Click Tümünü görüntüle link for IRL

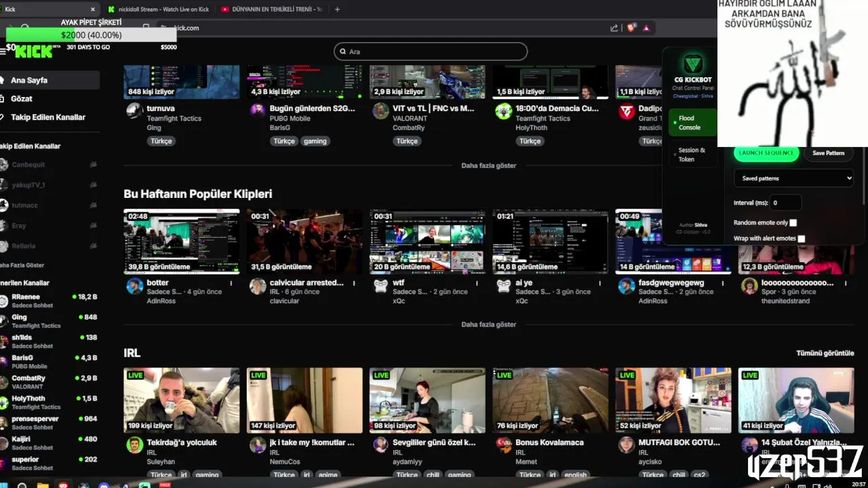(825, 353)
